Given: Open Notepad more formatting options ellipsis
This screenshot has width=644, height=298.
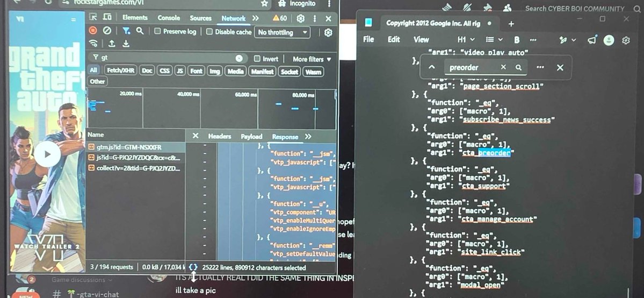Looking at the screenshot, I should pos(533,40).
